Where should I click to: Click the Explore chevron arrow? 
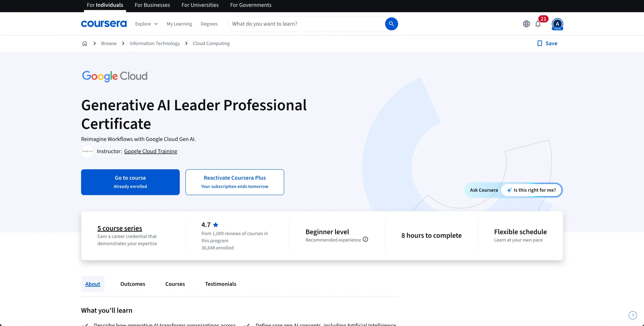[x=156, y=24]
